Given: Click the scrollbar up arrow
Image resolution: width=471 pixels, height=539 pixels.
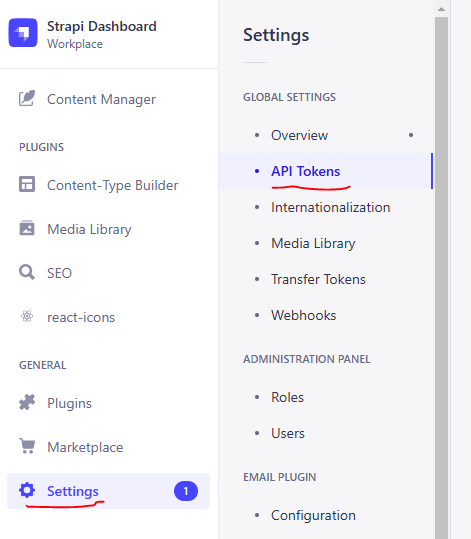Looking at the screenshot, I should pyautogui.click(x=441, y=9).
